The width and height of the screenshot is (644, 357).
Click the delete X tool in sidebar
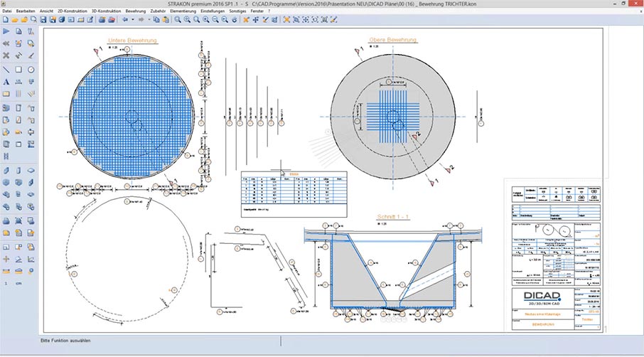[x=6, y=55]
